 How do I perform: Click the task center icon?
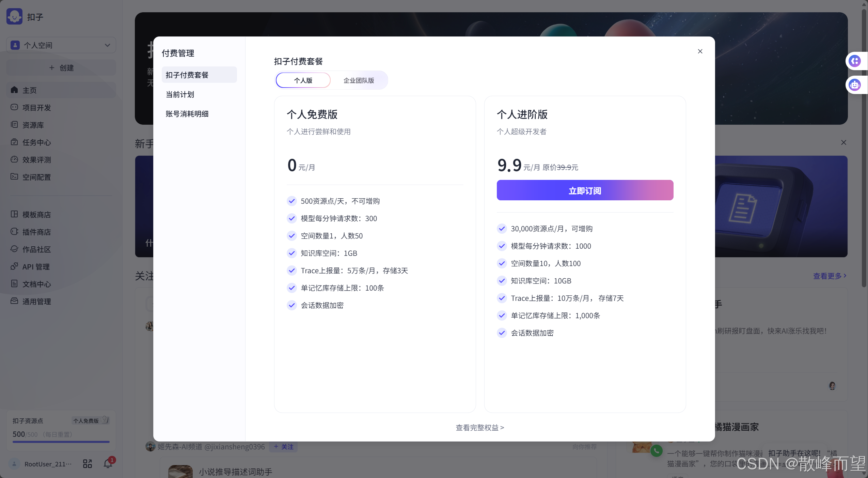14,142
